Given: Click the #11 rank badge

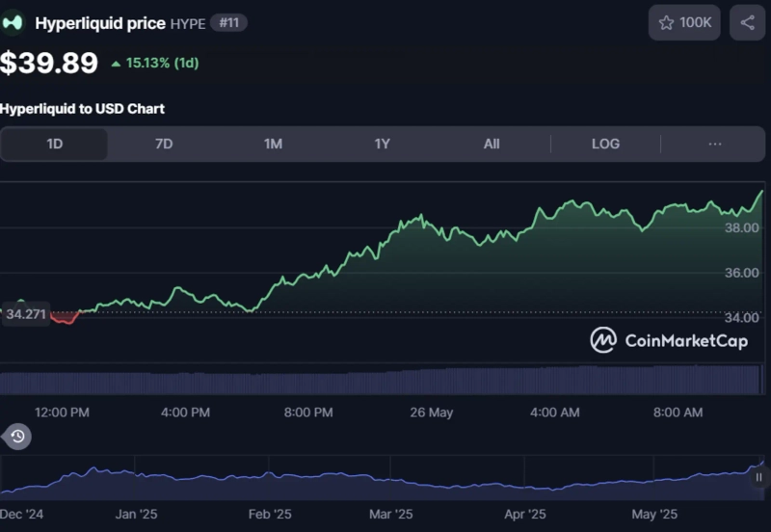Looking at the screenshot, I should (228, 22).
